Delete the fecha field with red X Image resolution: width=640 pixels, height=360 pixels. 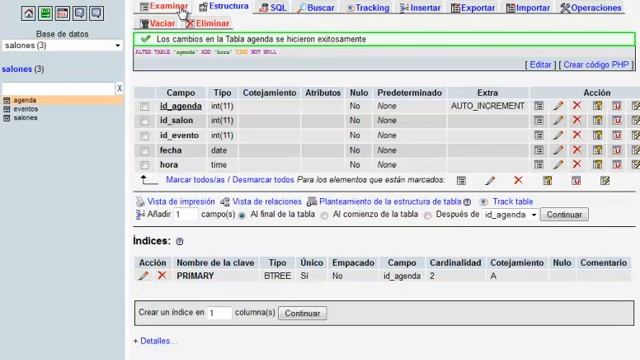pos(577,150)
